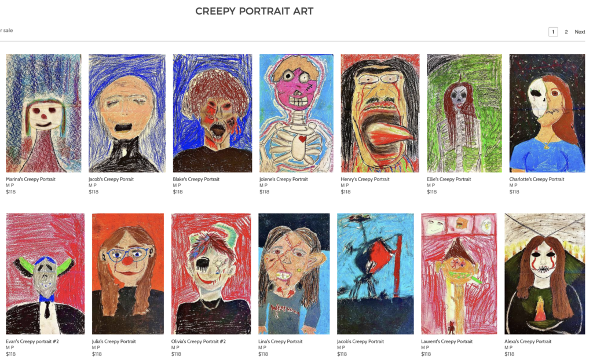The image size is (593, 364).
Task: Select Olivia's Creepy Portrait #2 thumbnail
Action: point(211,274)
